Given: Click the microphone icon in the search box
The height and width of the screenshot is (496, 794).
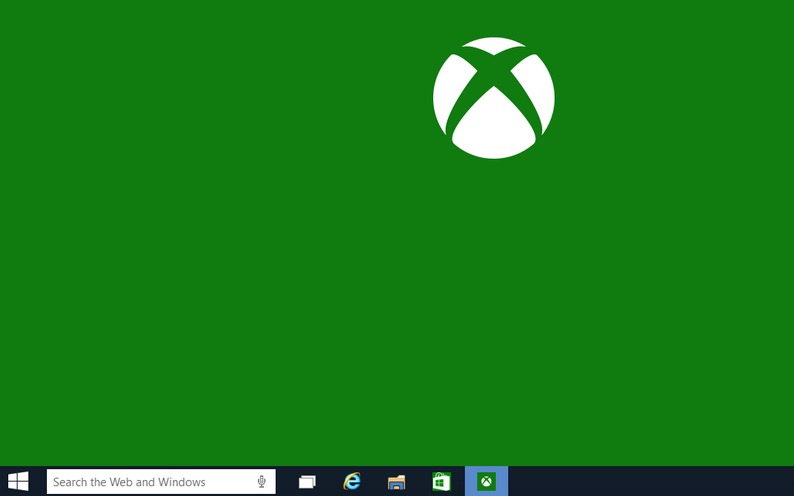Looking at the screenshot, I should click(x=261, y=482).
